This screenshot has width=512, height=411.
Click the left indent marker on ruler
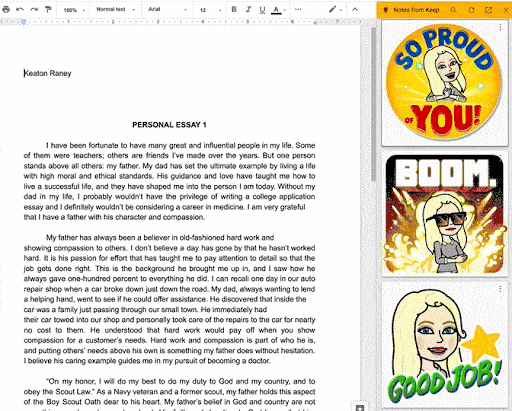point(23,22)
